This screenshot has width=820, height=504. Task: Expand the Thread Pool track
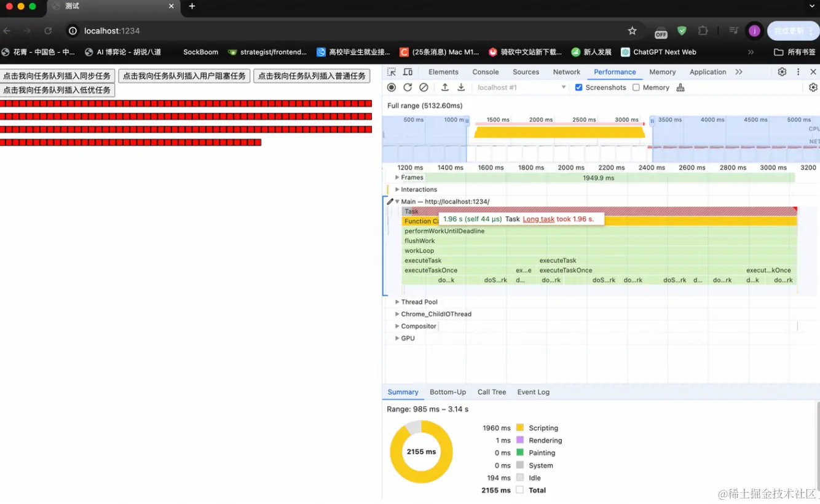coord(397,302)
